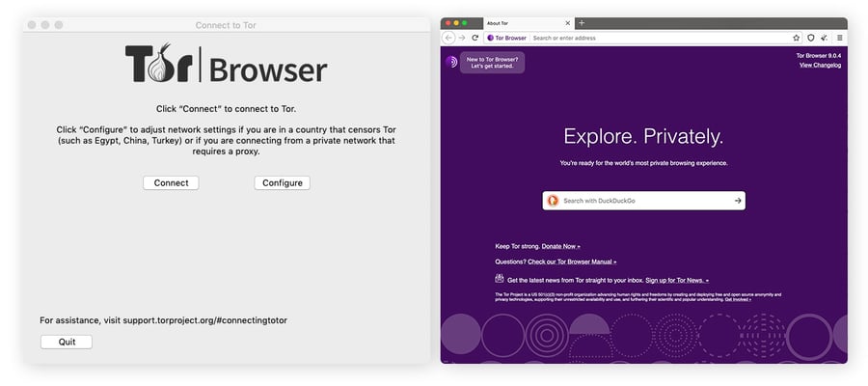
Task: Focus the Search with DuckDuckGo box
Action: point(644,201)
